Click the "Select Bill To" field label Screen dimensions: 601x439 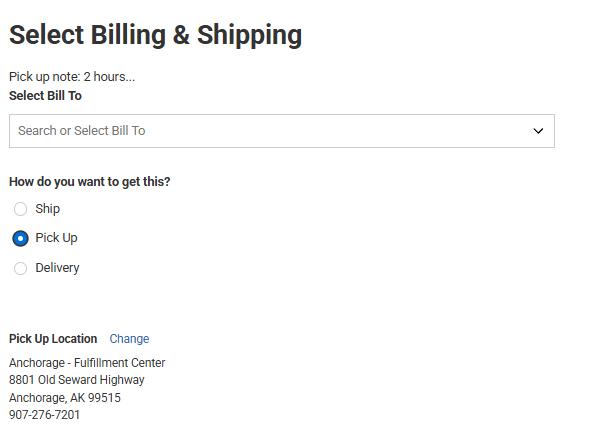coord(45,96)
